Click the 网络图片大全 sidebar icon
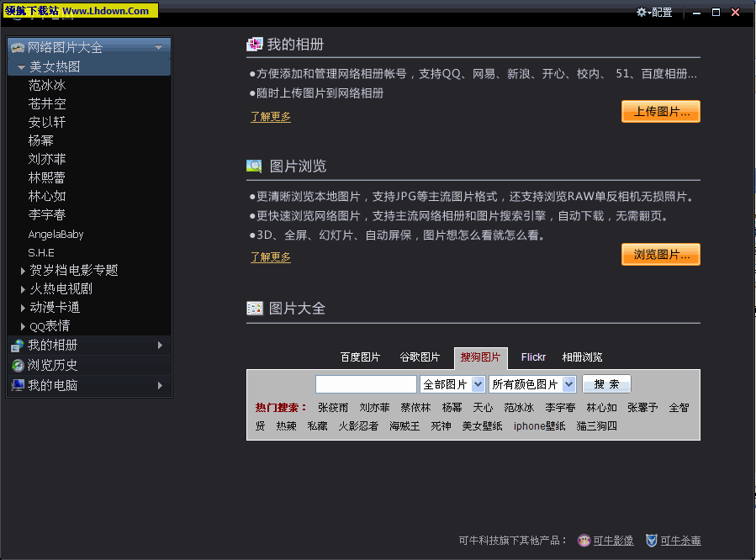 (x=18, y=47)
